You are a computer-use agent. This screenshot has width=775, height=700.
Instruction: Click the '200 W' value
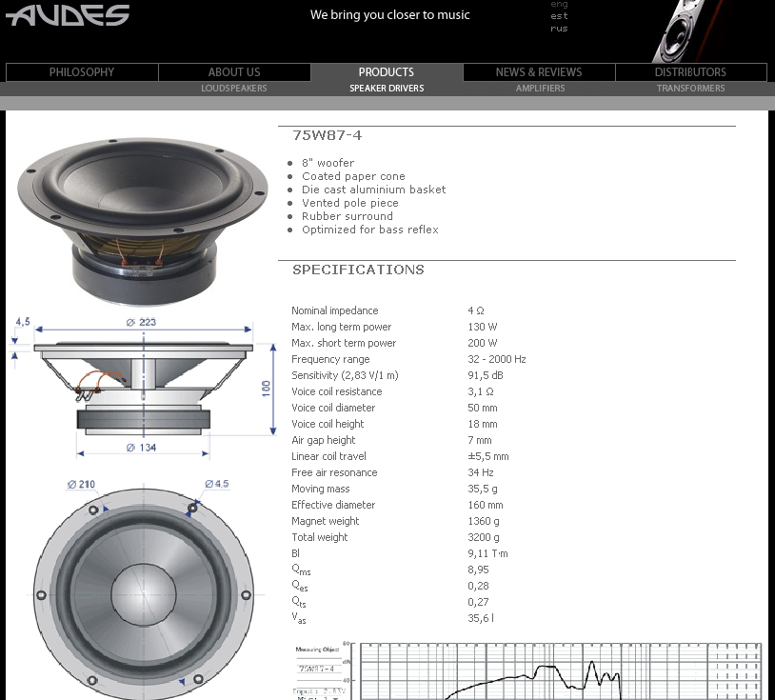[x=483, y=343]
